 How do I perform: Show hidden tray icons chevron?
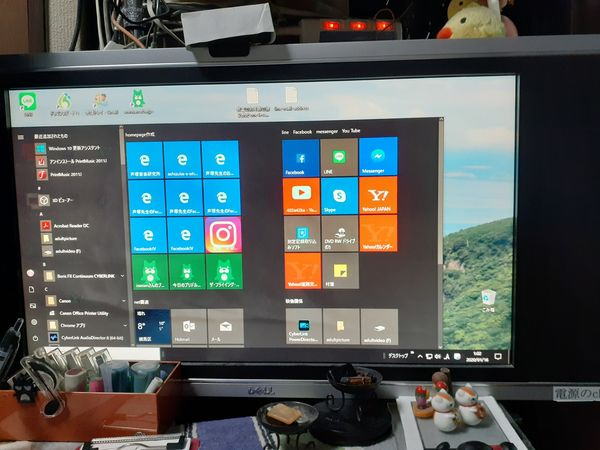[x=420, y=357]
